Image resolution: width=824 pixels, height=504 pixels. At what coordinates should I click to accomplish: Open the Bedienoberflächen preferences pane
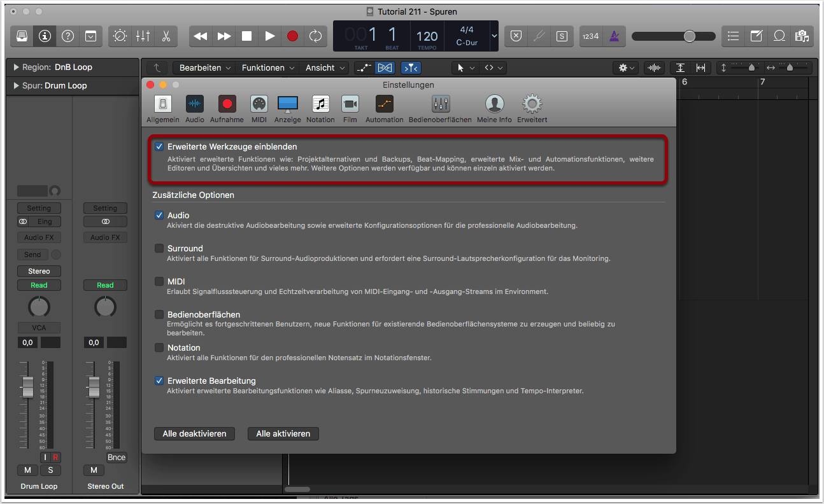tap(440, 109)
